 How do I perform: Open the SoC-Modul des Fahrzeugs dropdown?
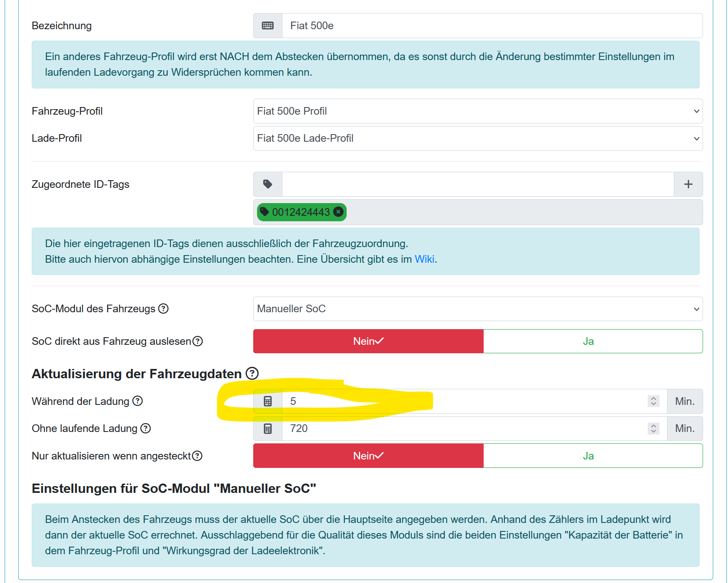pyautogui.click(x=478, y=309)
